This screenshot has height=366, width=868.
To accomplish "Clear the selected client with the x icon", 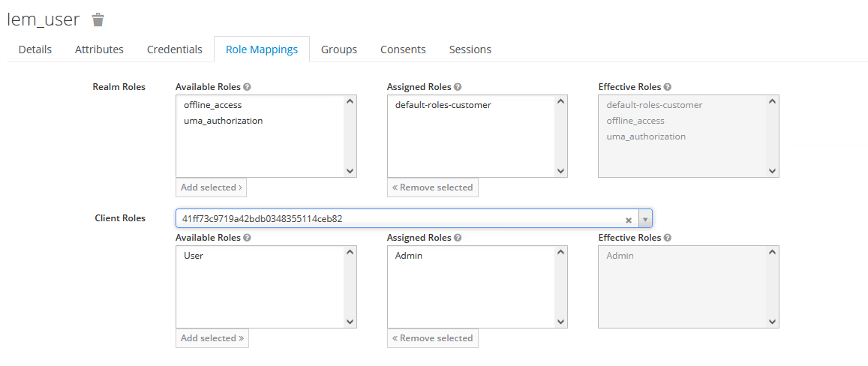I will 629,219.
